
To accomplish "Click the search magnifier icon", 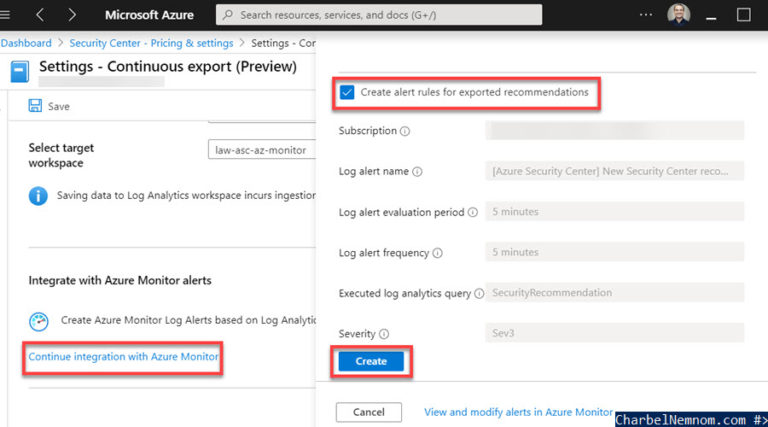I will coord(228,15).
